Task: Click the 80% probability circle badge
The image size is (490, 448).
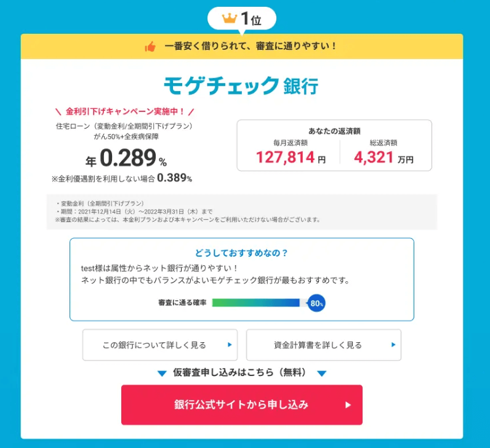Action: pyautogui.click(x=316, y=303)
